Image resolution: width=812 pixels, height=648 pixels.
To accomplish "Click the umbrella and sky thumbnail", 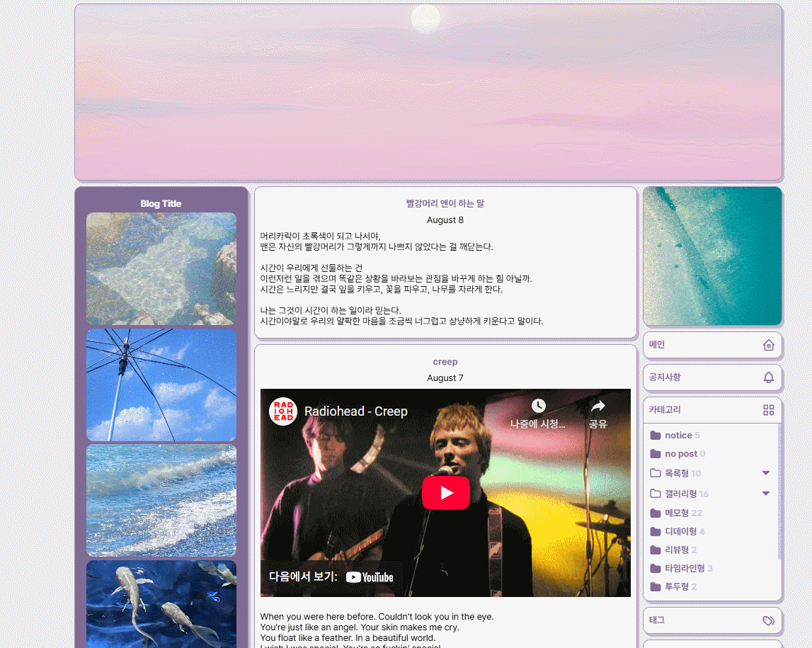I will [x=161, y=385].
